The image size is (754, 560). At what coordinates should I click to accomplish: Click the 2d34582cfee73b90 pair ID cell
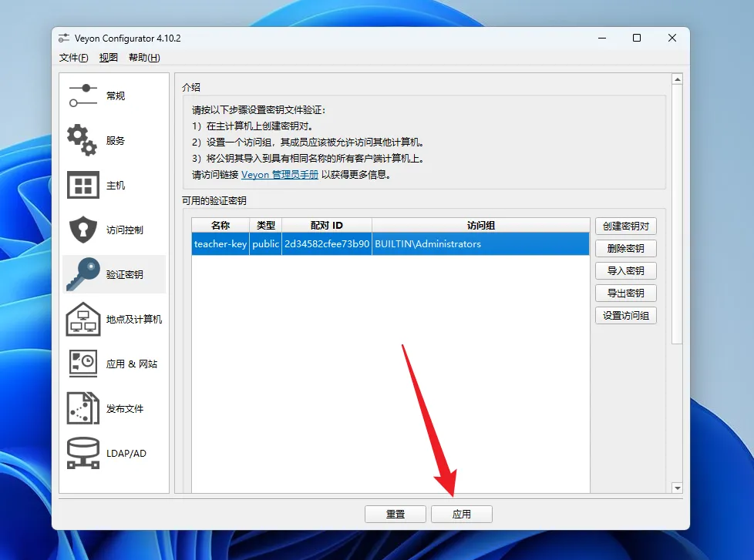[x=327, y=244]
